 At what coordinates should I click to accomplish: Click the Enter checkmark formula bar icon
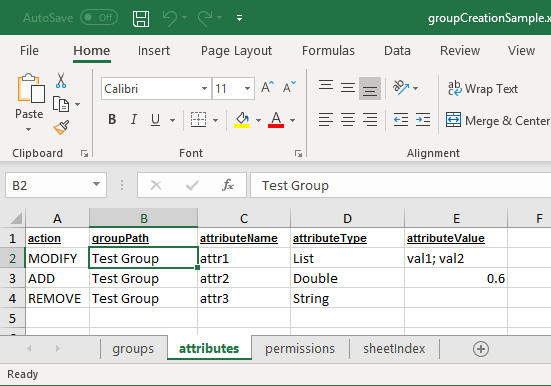pos(192,185)
